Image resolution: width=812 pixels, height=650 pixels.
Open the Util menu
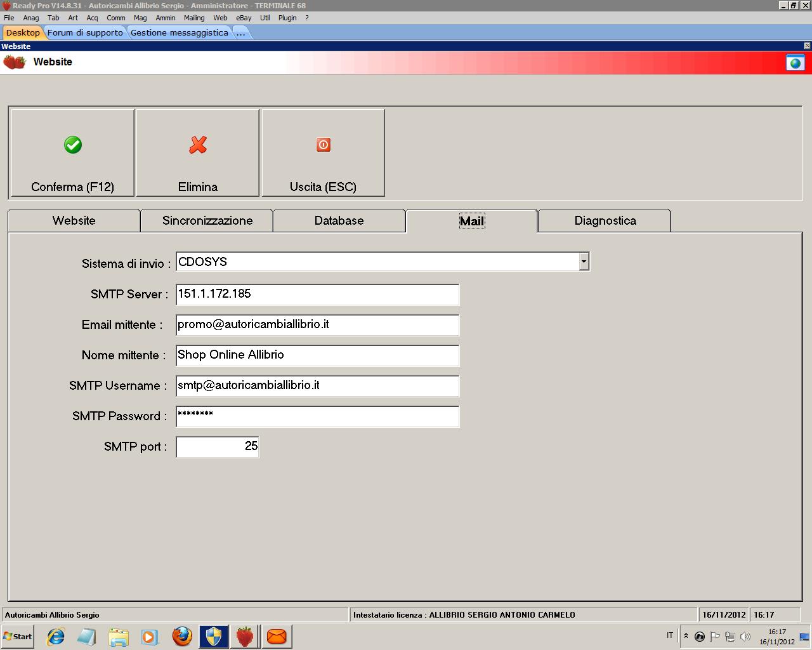[265, 18]
